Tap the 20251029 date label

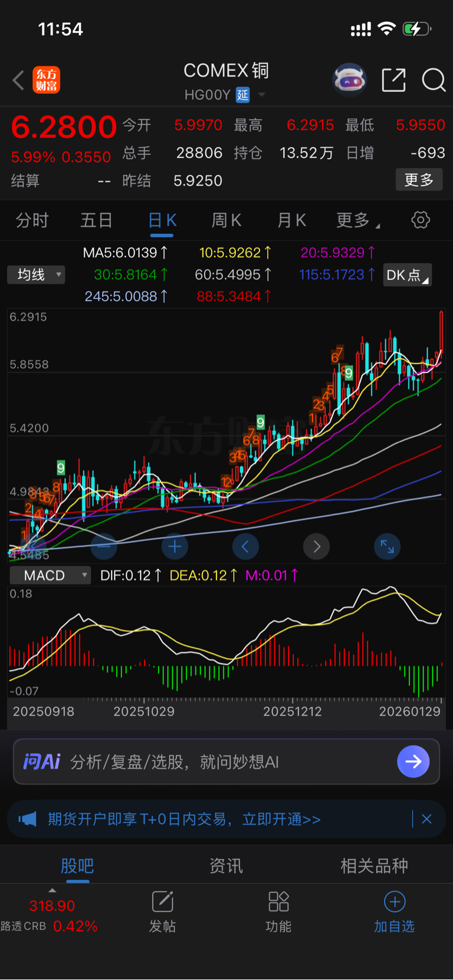144,712
